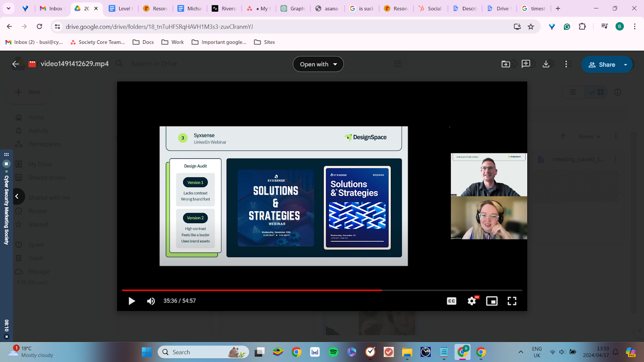The image size is (644, 362).
Task: View site information icon
Action: (x=58, y=27)
